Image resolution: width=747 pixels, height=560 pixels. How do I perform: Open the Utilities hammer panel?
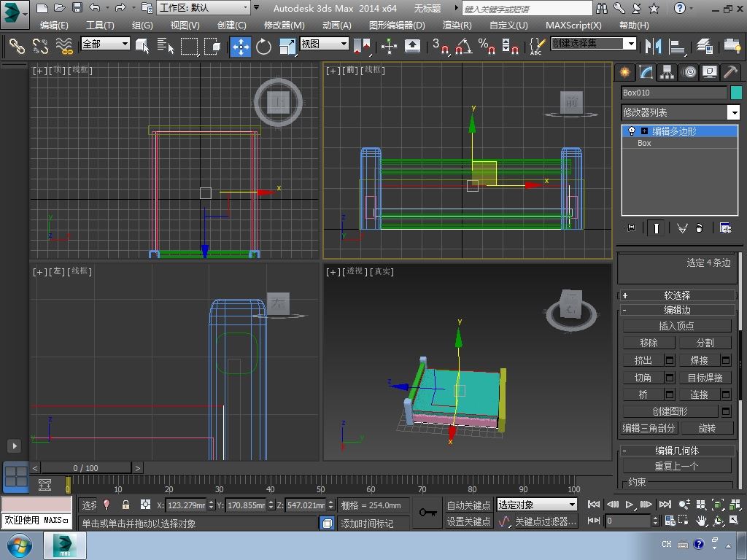730,71
